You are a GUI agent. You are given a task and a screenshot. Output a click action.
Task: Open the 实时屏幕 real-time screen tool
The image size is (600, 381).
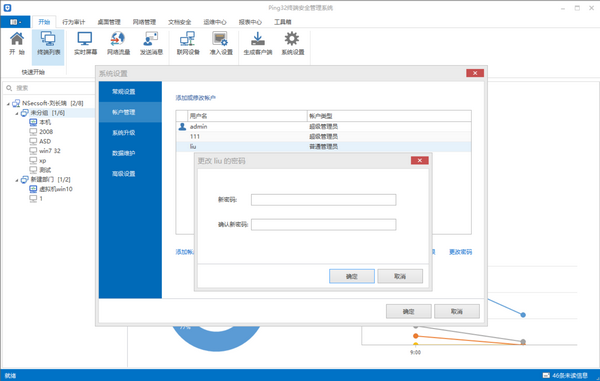(85, 43)
